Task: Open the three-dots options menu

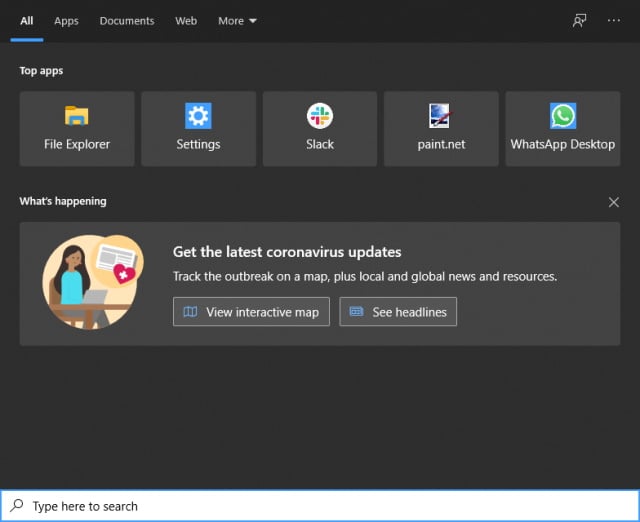Action: coord(614,20)
